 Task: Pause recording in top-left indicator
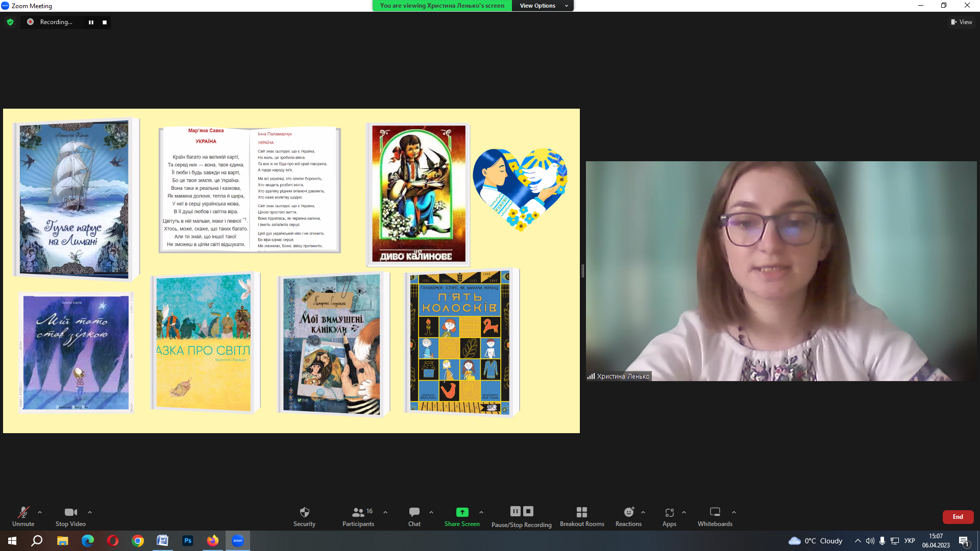coord(91,22)
